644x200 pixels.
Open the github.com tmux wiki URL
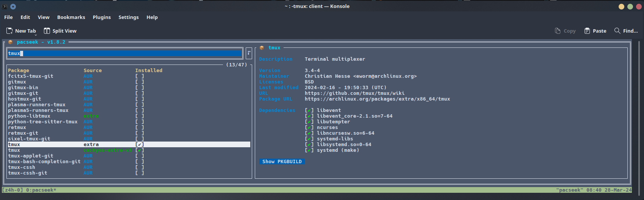pos(355,93)
